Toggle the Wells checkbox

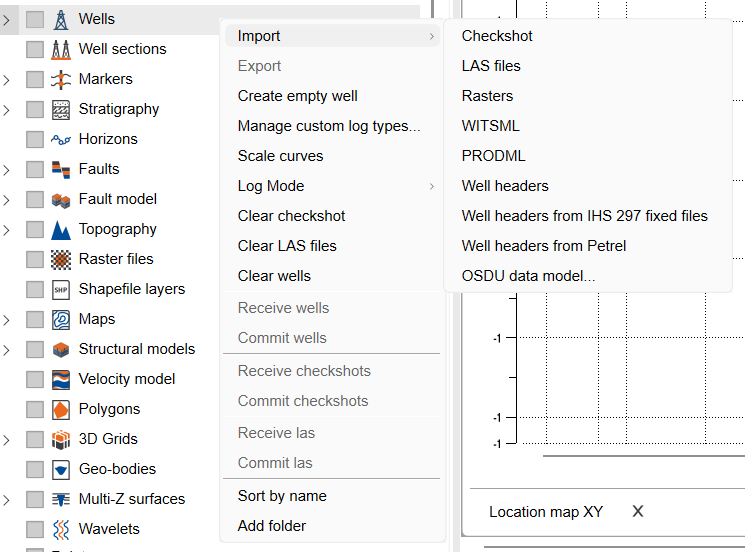[x=35, y=19]
